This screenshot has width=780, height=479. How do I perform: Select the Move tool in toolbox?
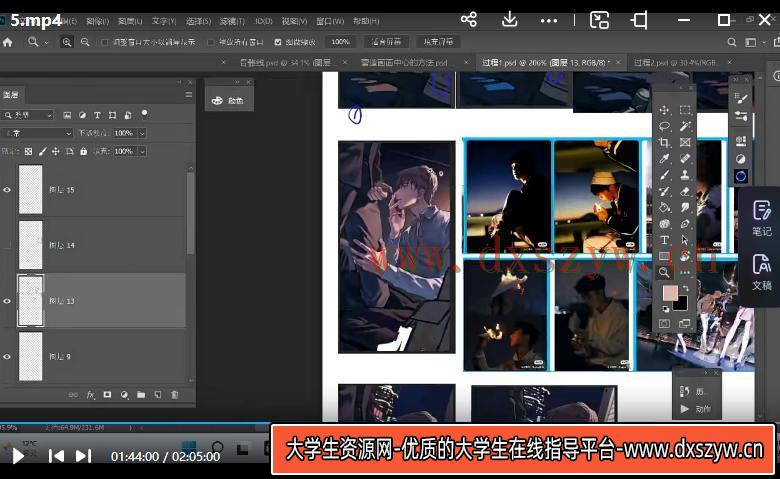664,110
